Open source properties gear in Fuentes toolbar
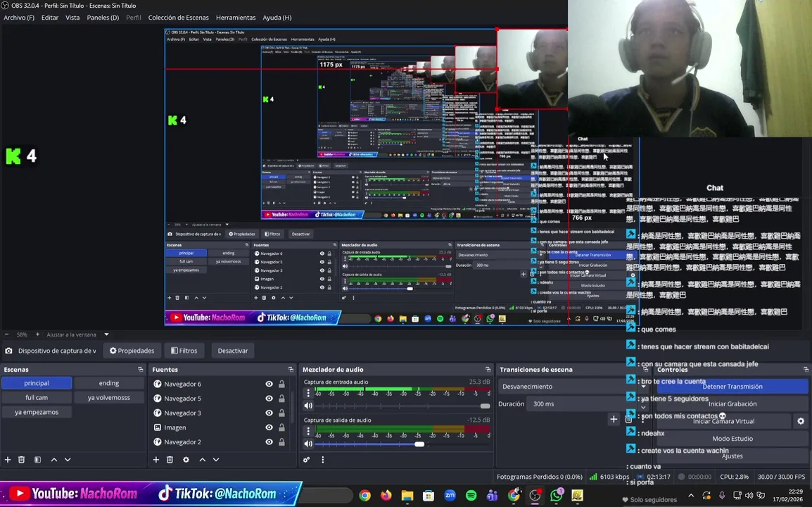The image size is (812, 507). click(x=186, y=460)
